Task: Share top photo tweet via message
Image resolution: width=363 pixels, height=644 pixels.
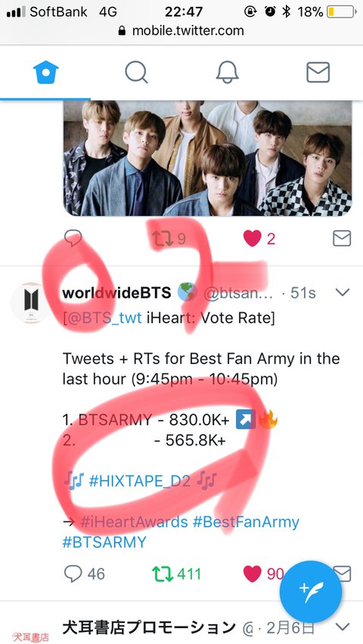Action: (x=342, y=238)
